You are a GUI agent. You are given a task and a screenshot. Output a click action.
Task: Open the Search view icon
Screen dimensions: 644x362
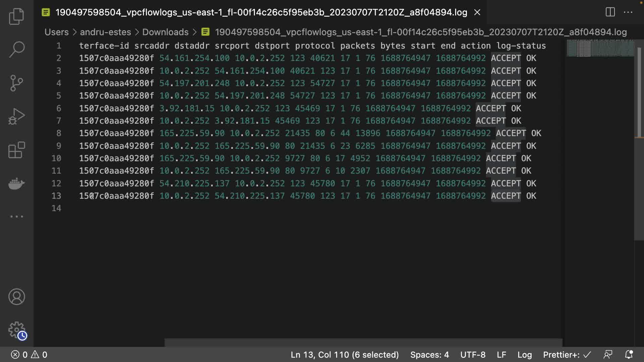pyautogui.click(x=16, y=49)
